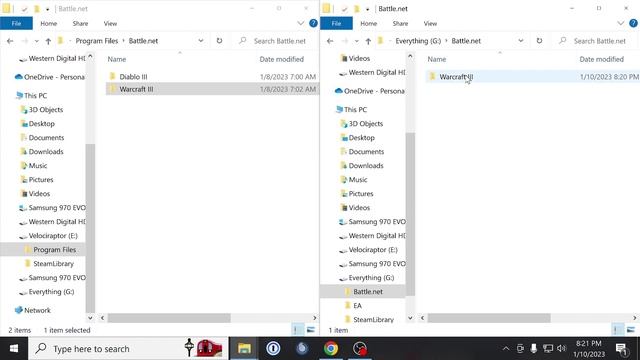Click right navigation pane vertical scrollbar
Image resolution: width=640 pixels, height=360 pixels.
point(410,214)
